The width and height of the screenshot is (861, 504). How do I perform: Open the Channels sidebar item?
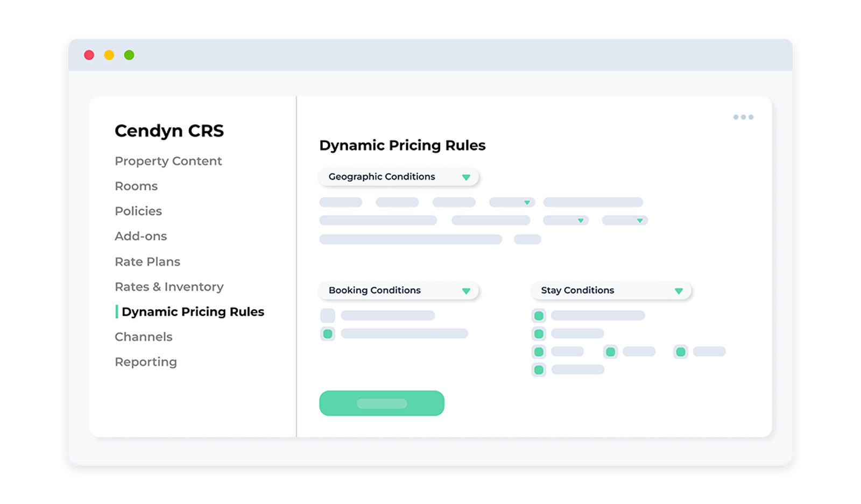[x=143, y=337]
